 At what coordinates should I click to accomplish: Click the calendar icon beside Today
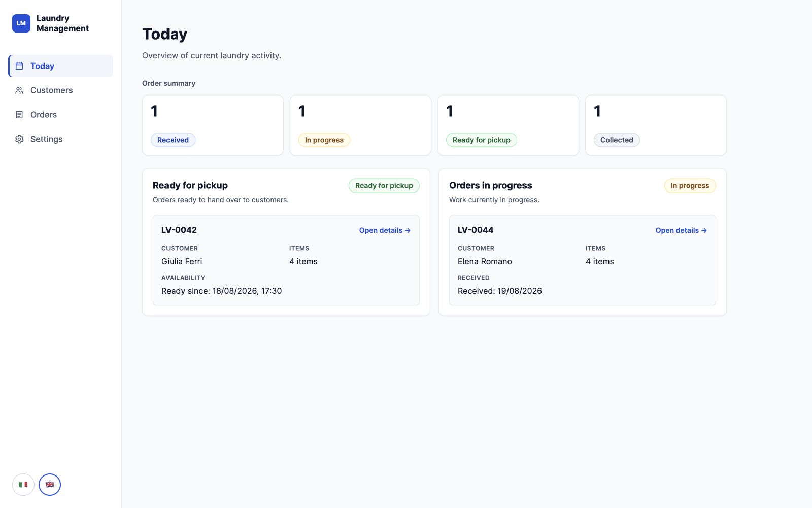pyautogui.click(x=19, y=66)
